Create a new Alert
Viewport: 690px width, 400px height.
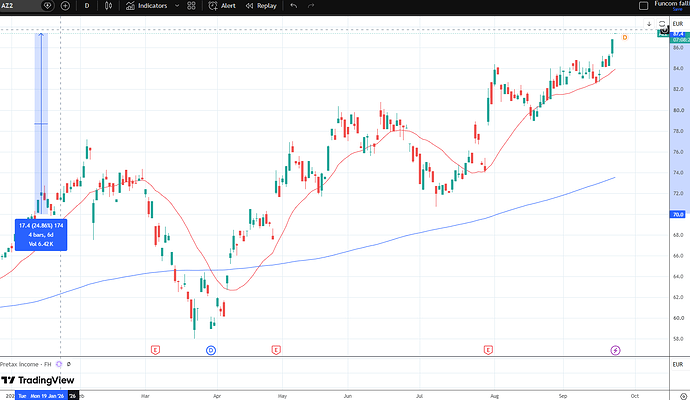[x=222, y=6]
